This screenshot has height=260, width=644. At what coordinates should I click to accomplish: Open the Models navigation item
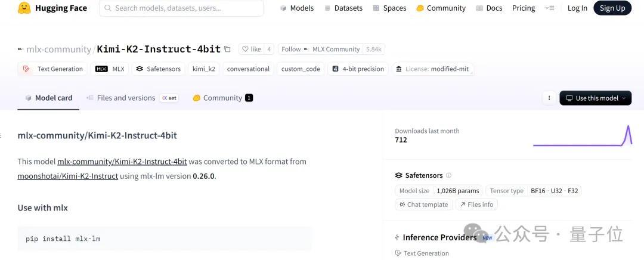coord(297,8)
